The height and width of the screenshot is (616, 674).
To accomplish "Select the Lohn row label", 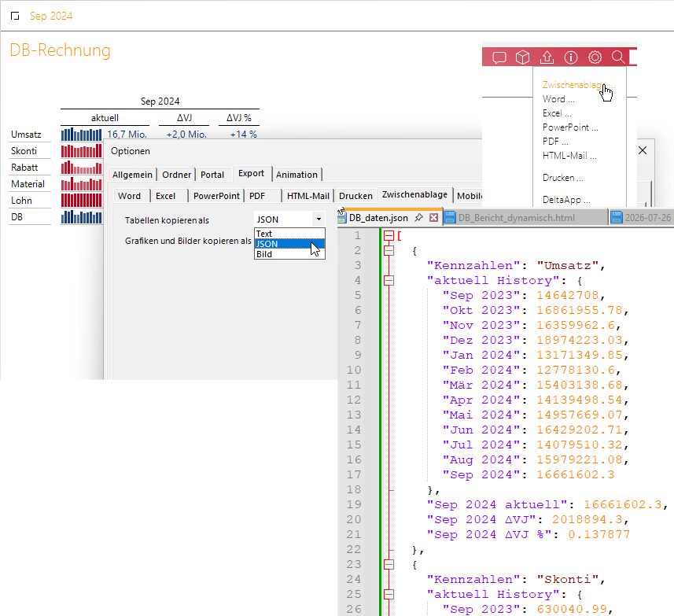I will pyautogui.click(x=21, y=201).
